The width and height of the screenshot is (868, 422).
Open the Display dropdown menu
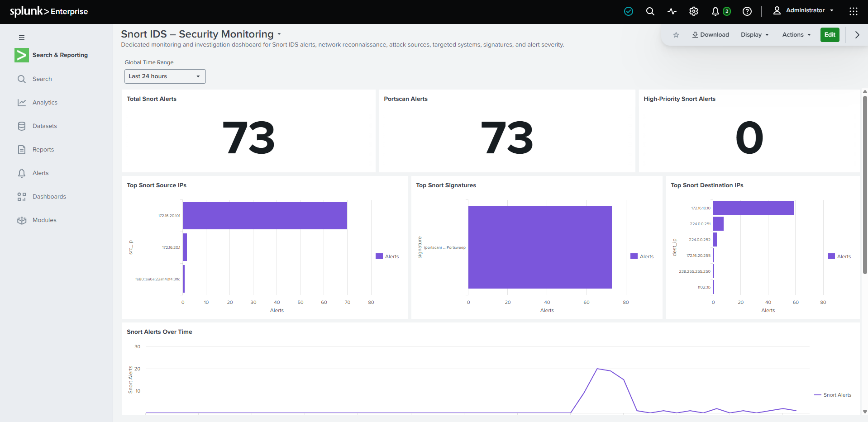pos(754,35)
